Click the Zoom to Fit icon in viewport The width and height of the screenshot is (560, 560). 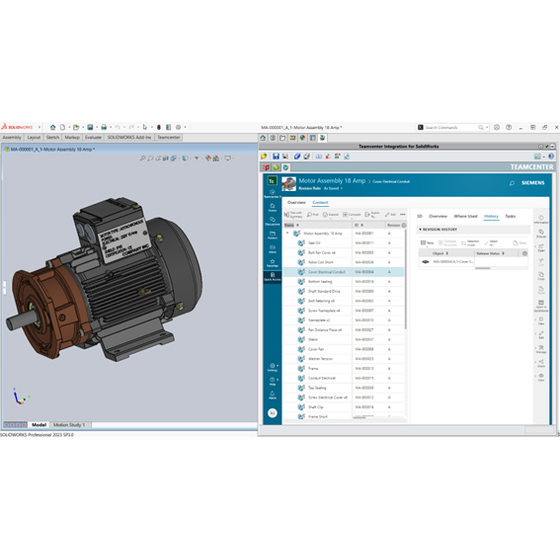(x=142, y=158)
